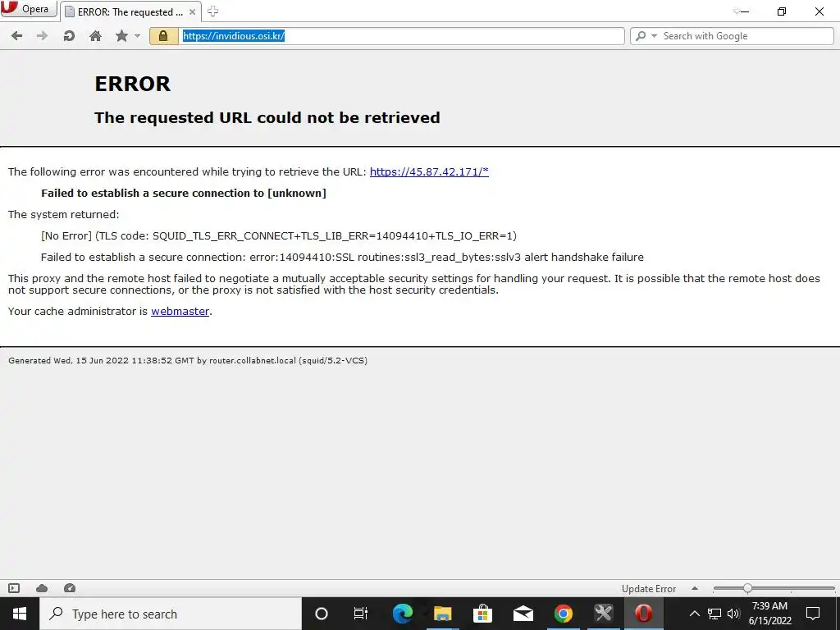
Task: Open Mail app from taskbar
Action: [x=523, y=614]
